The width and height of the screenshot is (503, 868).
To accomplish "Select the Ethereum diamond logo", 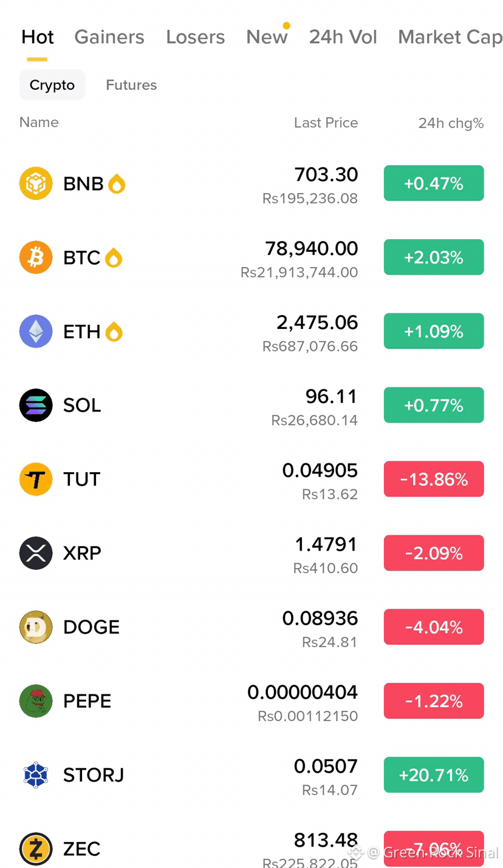I will point(36,331).
